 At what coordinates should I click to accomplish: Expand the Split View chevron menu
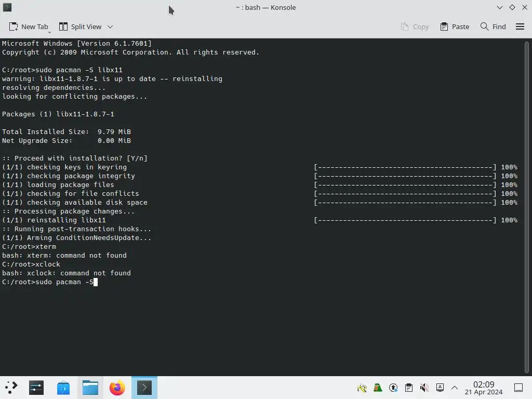(x=110, y=27)
